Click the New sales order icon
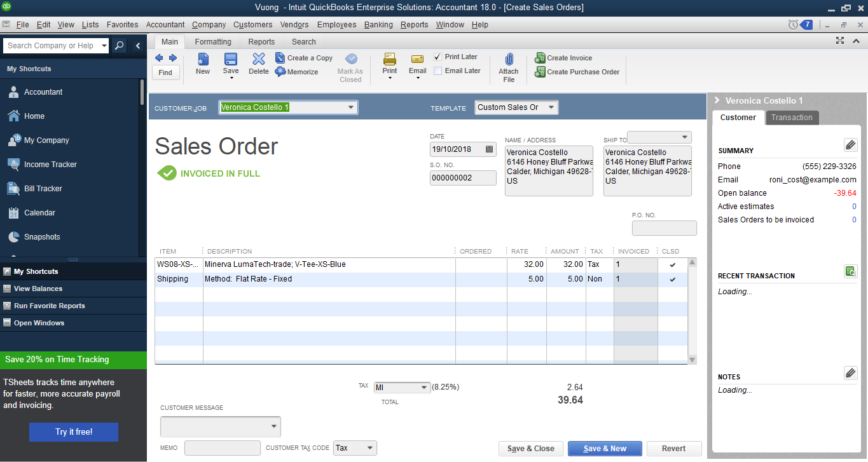 point(203,60)
